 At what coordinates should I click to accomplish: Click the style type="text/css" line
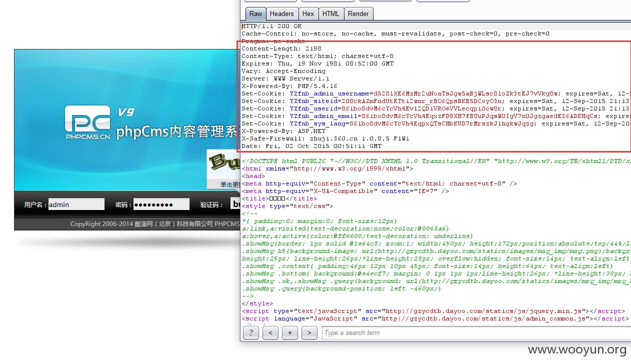point(287,206)
